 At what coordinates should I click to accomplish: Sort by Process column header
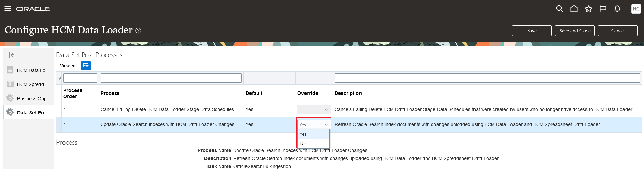(x=110, y=93)
